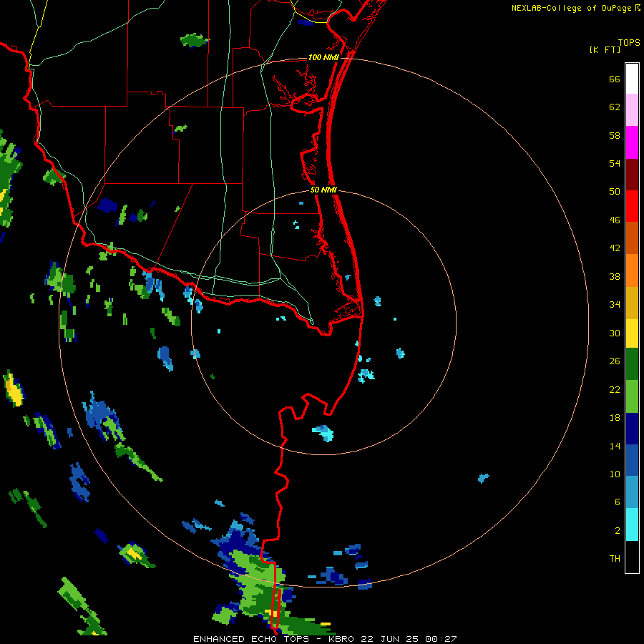This screenshot has height=644, width=644.
Task: Click the black TH legend swatch
Action: point(632,557)
